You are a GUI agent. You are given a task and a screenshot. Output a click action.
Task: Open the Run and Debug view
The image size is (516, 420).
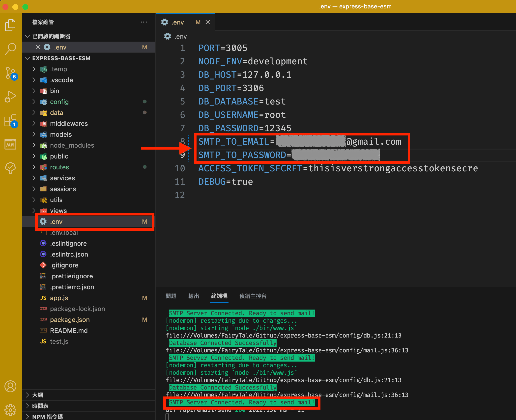(10, 97)
